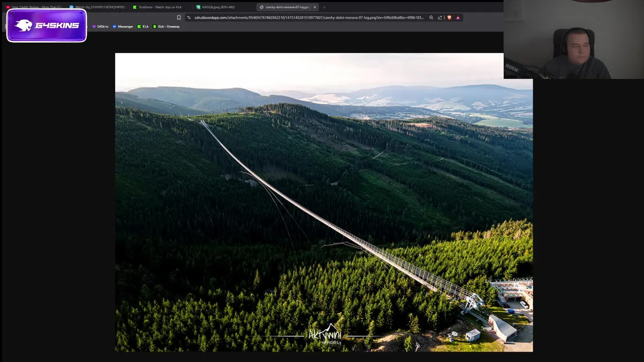Click the zoom magnifier icon in address bar
Viewport: 644px width, 362px height.
click(431, 18)
